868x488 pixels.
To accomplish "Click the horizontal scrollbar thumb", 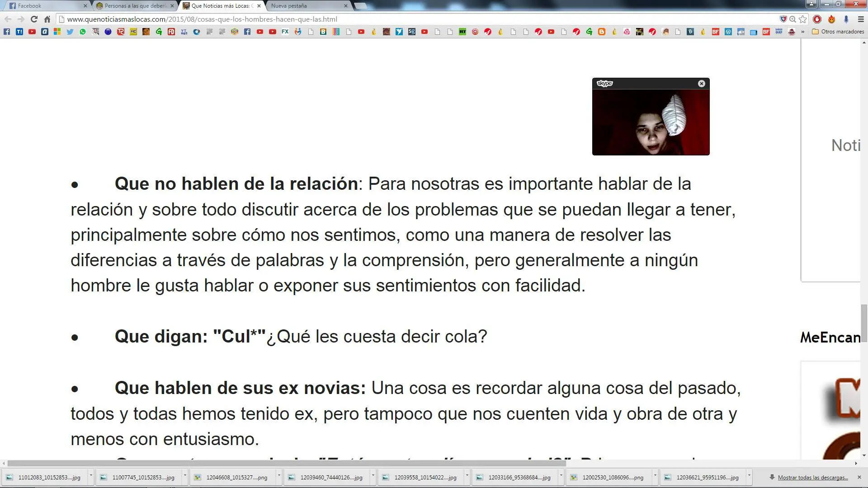I will (x=287, y=463).
